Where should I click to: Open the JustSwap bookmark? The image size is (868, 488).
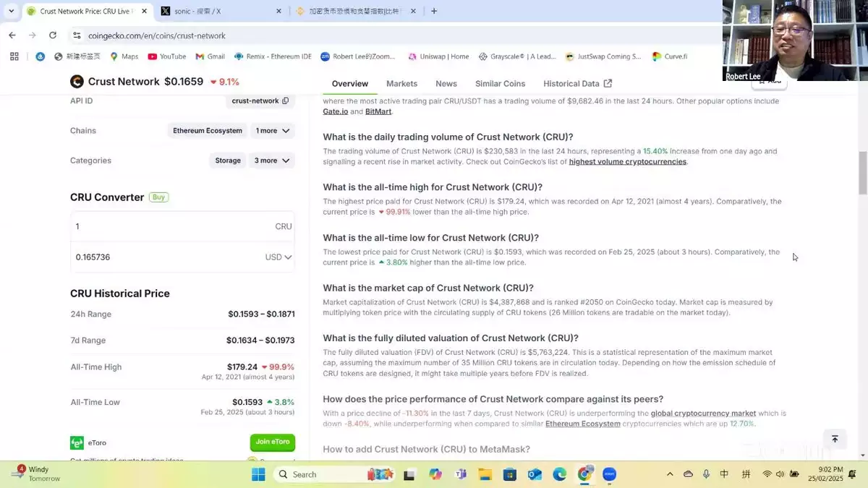(x=604, y=56)
